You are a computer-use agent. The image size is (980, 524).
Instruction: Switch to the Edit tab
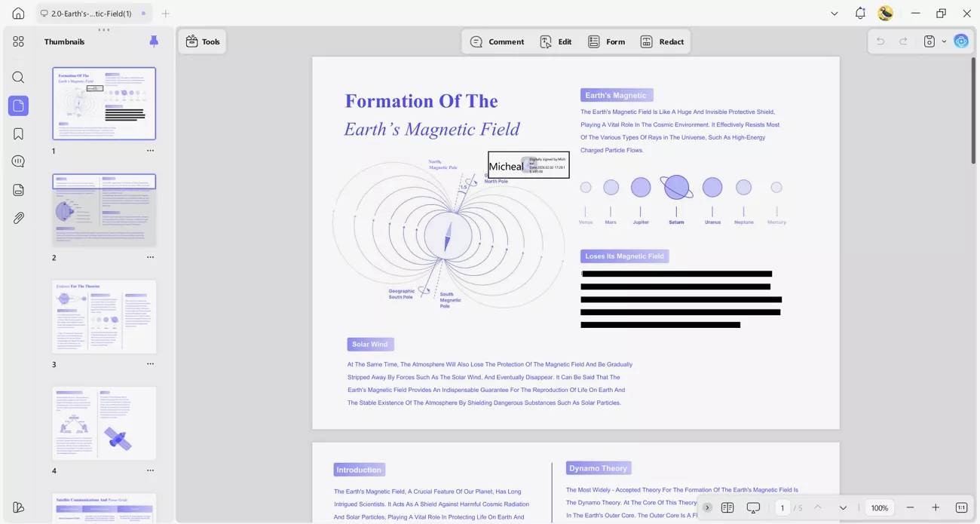(556, 41)
